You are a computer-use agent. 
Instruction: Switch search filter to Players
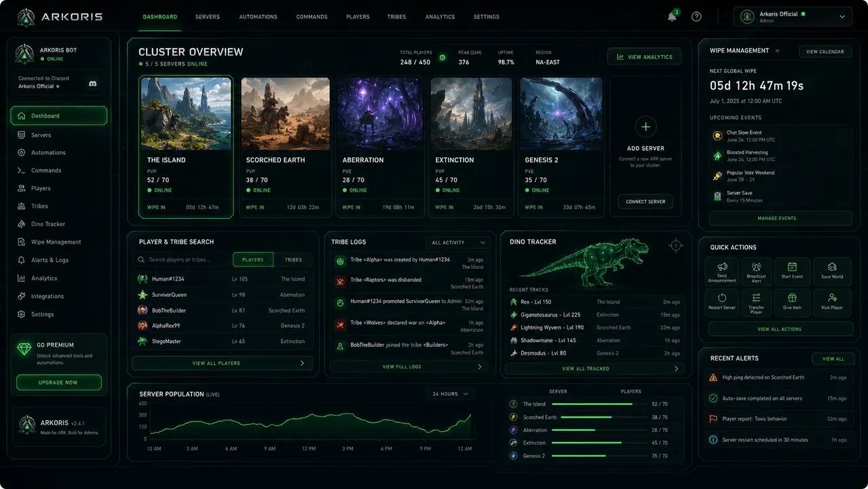[252, 259]
